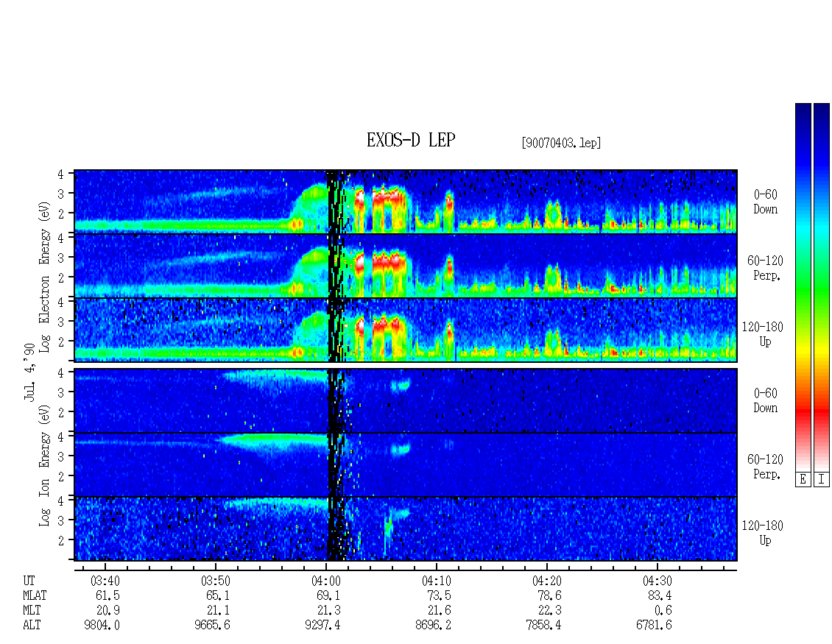Click the MLT value 21.3
Viewport: 832px width, 644px height.
coord(328,611)
